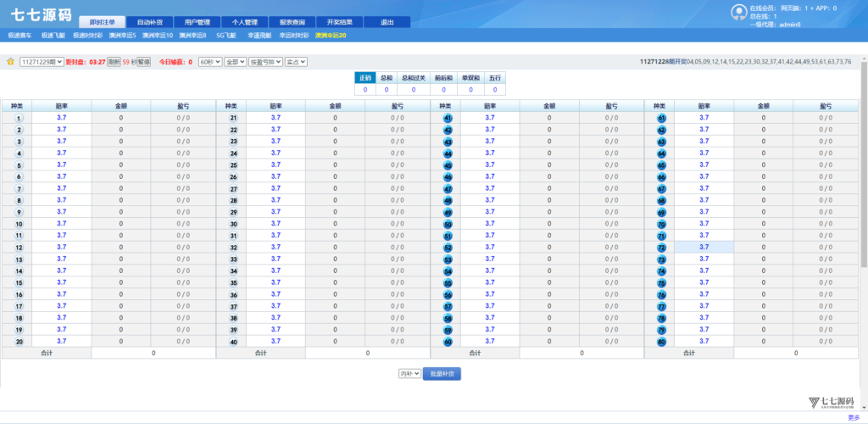Screen dimensions: 868x424
Task: Open the 极速飞艇 game link
Action: pos(53,36)
